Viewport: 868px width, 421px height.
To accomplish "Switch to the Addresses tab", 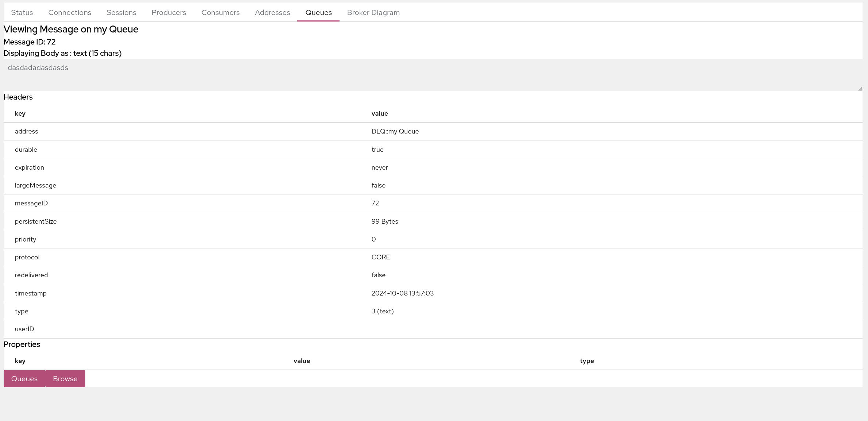I will 272,12.
